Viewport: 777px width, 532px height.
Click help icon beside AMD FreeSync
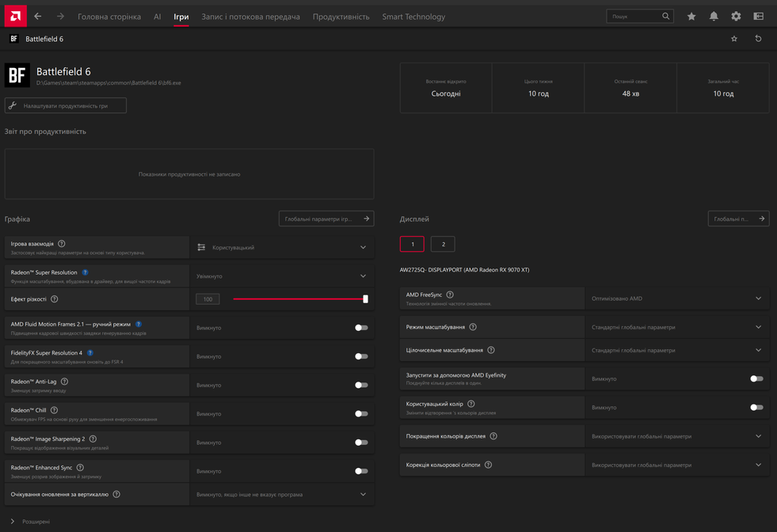[x=450, y=295]
